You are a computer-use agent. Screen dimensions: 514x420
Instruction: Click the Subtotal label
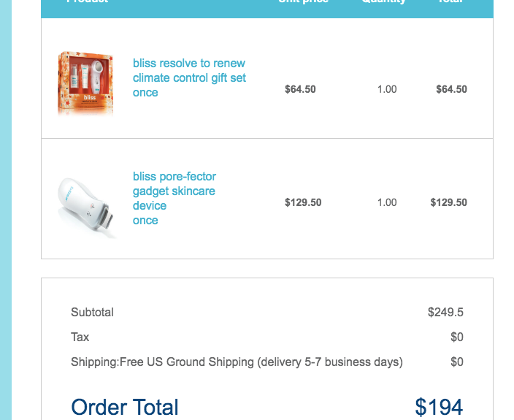(x=92, y=312)
